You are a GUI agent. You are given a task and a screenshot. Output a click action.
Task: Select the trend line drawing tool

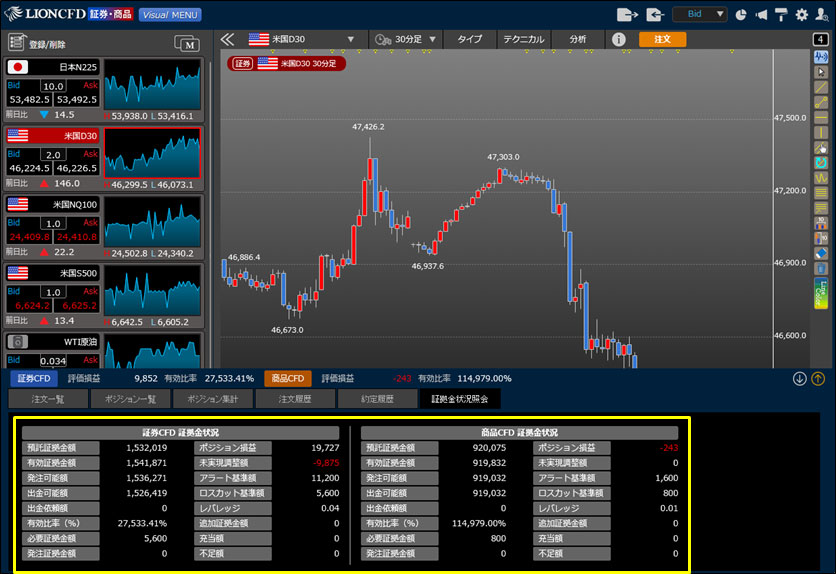(x=821, y=87)
